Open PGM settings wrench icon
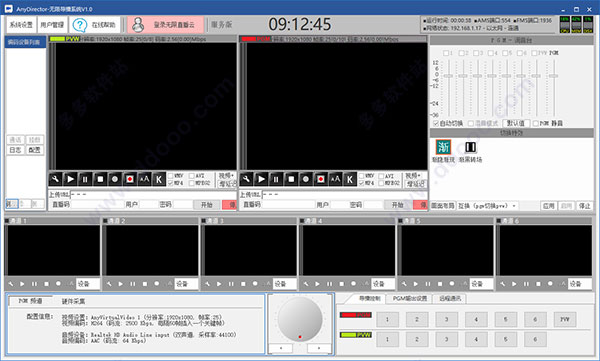Viewport: 600px width, 361px height. click(x=246, y=179)
